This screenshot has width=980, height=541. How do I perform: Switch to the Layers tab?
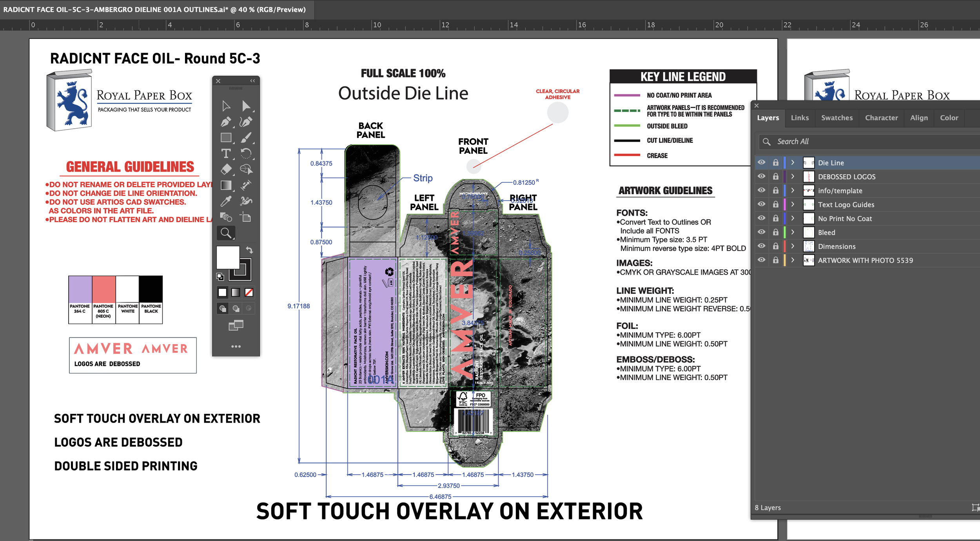click(768, 118)
